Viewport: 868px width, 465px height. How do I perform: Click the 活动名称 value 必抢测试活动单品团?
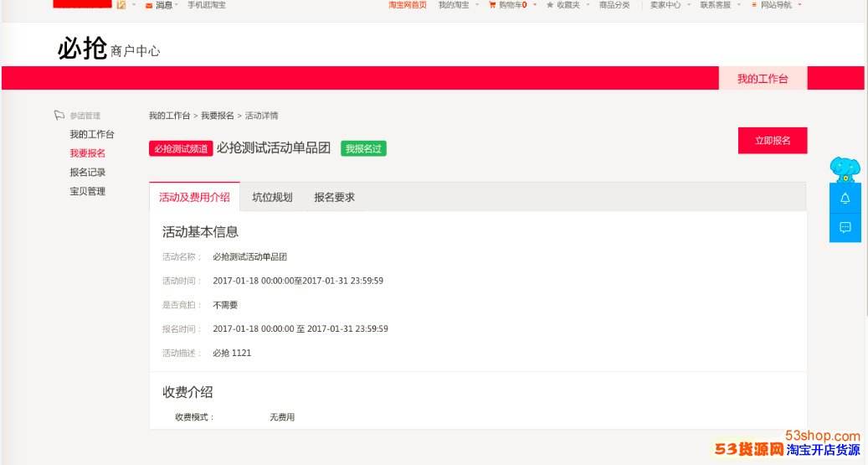[x=249, y=256]
